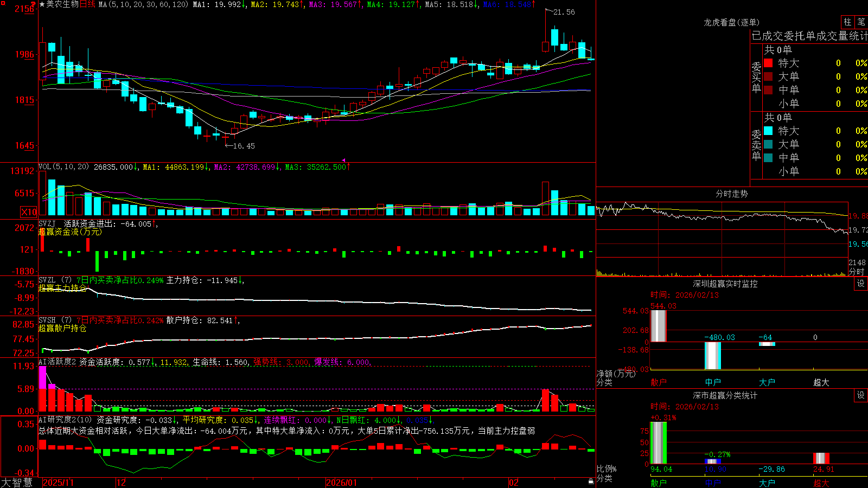Switch to 笔 tick view in 龙虎看盘
Screen dimensions: 868x488
[861, 22]
